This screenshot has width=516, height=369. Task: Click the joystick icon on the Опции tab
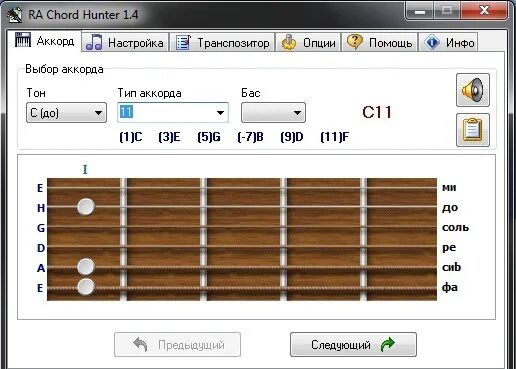pos(289,42)
